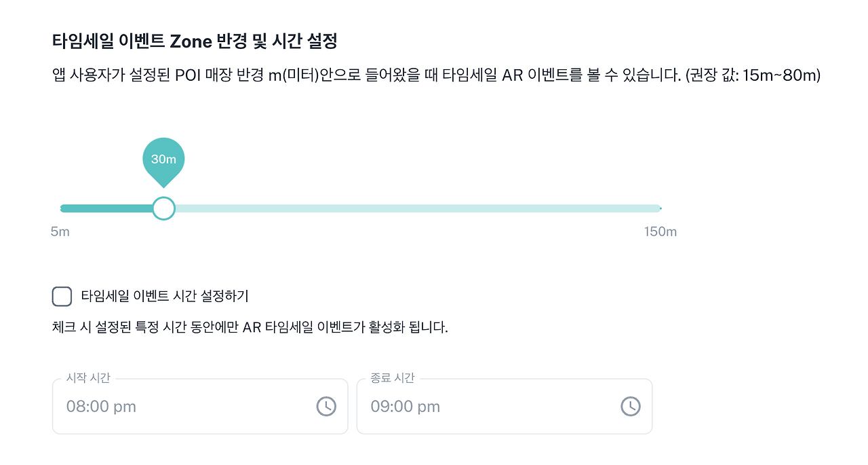
Task: Click the 150m maximum radius label
Action: [659, 231]
